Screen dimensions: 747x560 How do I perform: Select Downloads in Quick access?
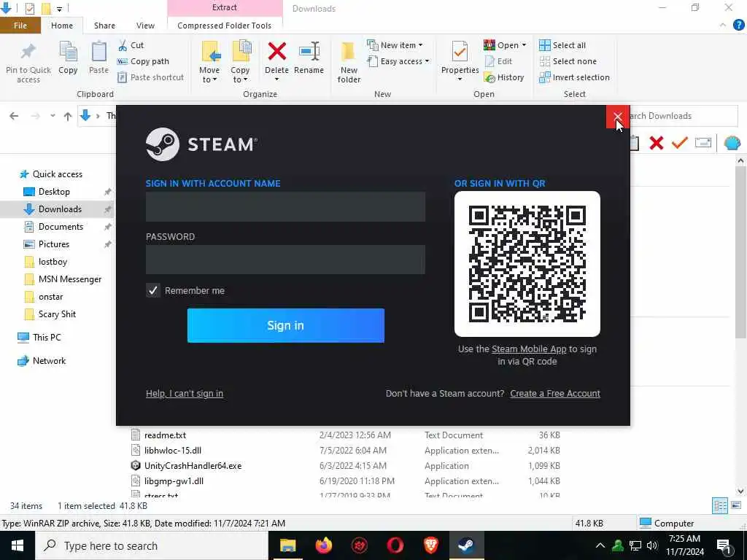click(x=60, y=209)
